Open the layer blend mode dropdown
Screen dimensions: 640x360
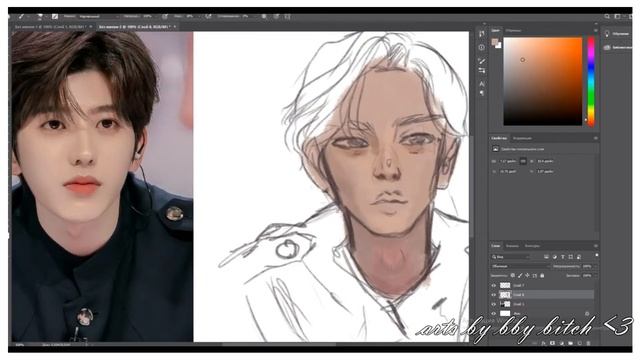pyautogui.click(x=520, y=266)
